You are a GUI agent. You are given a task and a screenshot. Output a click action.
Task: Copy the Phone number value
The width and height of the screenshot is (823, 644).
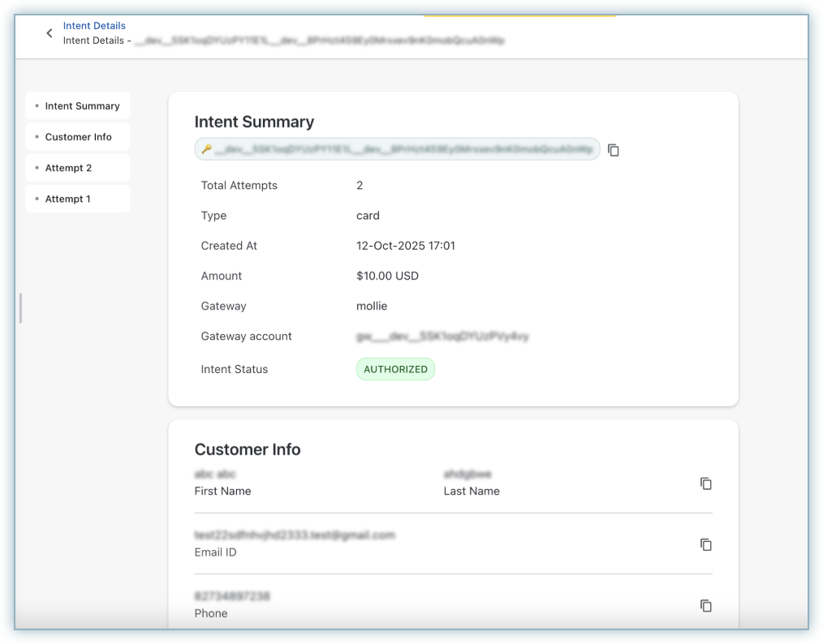tap(705, 606)
